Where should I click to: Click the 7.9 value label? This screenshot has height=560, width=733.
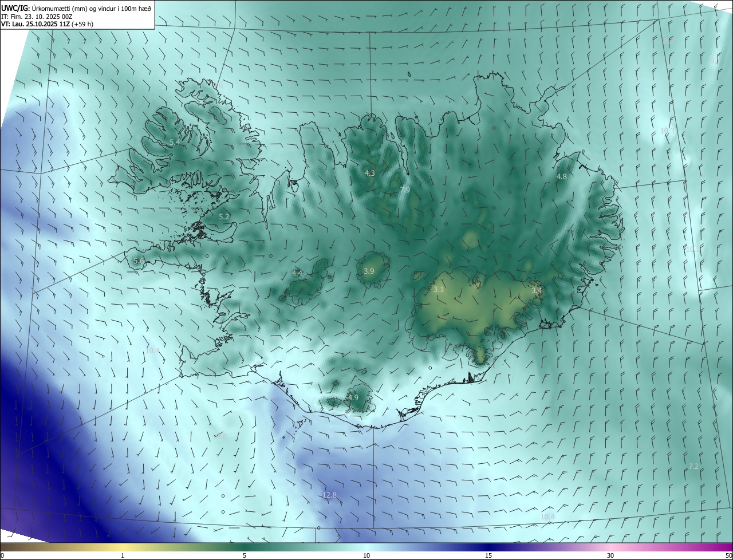405,190
